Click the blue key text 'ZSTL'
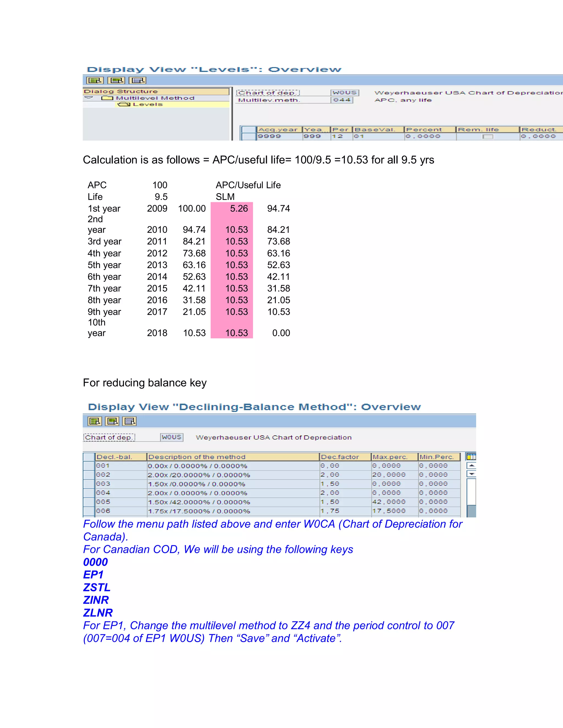Image resolution: width=563 pixels, height=728 pixels. (97, 587)
